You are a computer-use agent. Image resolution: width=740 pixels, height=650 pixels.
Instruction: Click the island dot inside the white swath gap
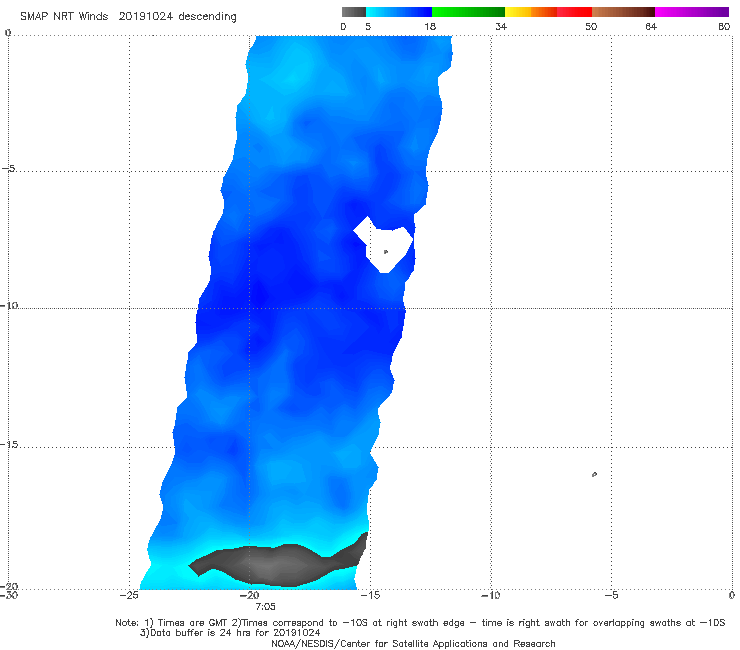pyautogui.click(x=386, y=252)
